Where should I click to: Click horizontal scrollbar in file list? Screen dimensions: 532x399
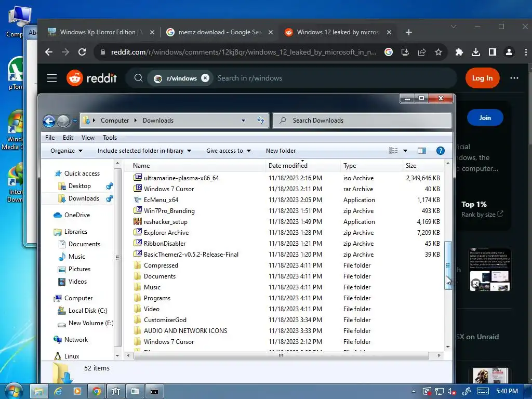point(281,355)
